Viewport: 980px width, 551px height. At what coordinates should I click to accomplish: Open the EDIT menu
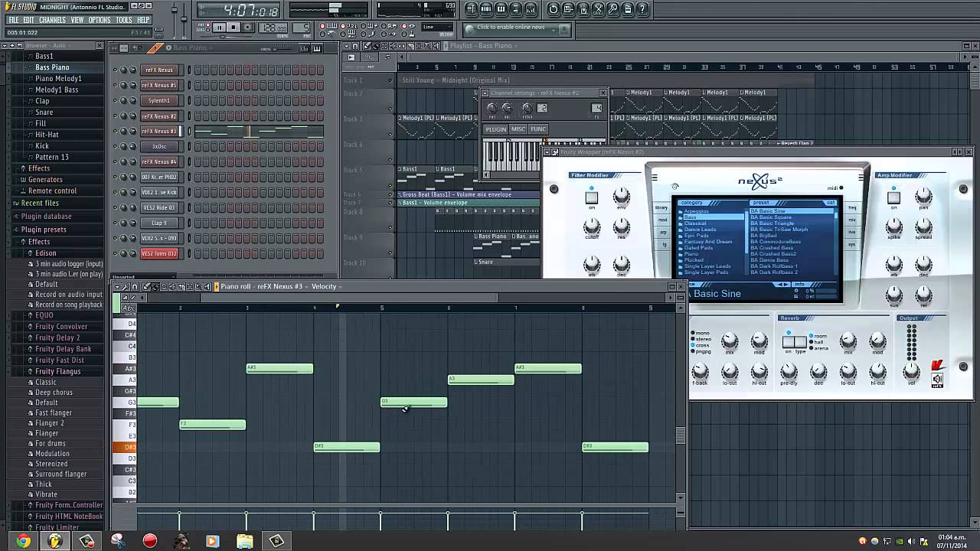pyautogui.click(x=28, y=20)
